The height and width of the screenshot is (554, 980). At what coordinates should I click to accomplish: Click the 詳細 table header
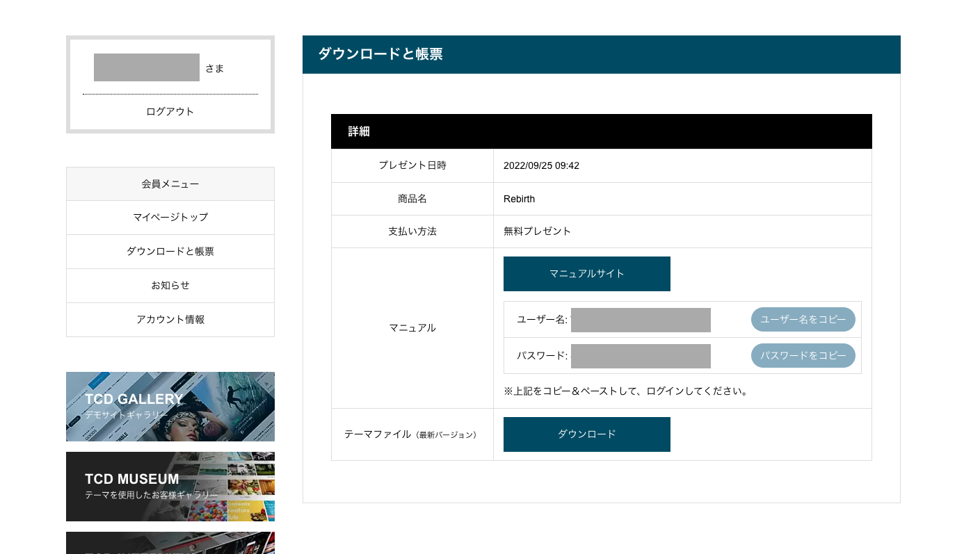(x=602, y=131)
